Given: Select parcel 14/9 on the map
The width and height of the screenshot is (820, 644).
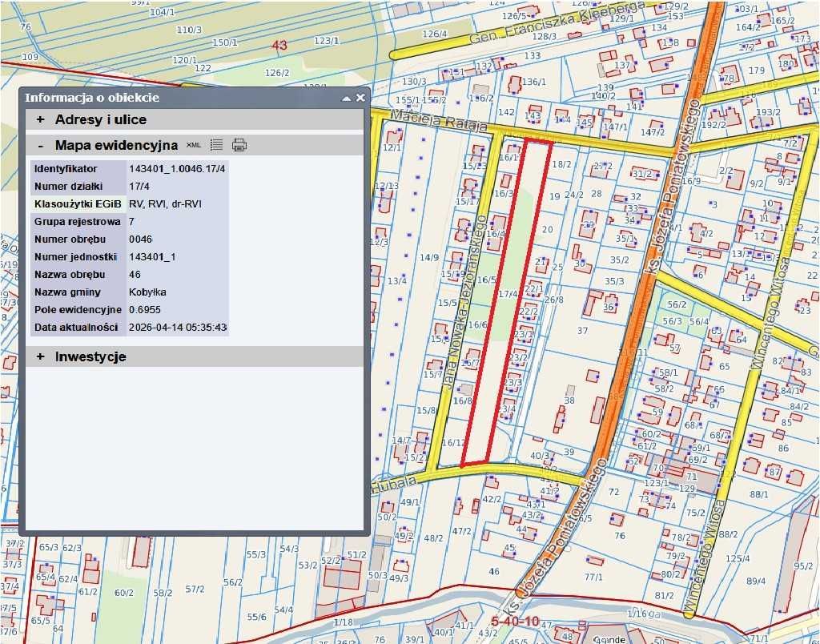Looking at the screenshot, I should [429, 258].
